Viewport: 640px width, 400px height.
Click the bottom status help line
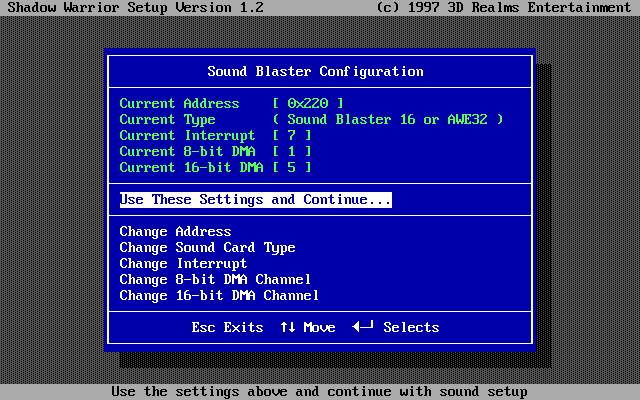[319, 392]
